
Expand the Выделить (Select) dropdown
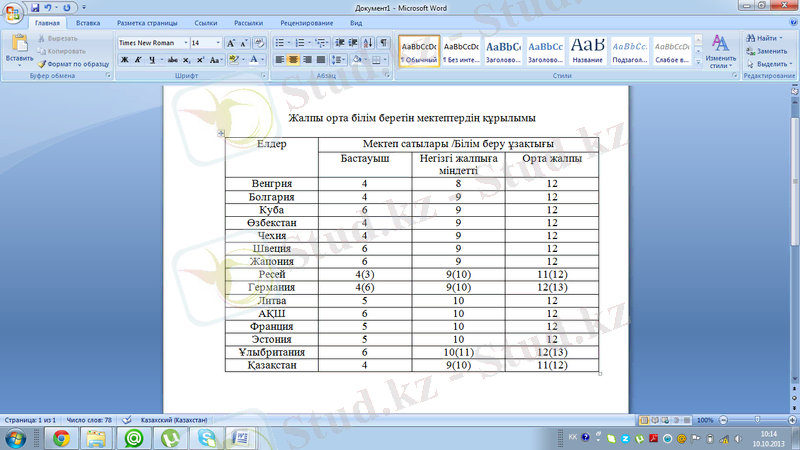(770, 64)
